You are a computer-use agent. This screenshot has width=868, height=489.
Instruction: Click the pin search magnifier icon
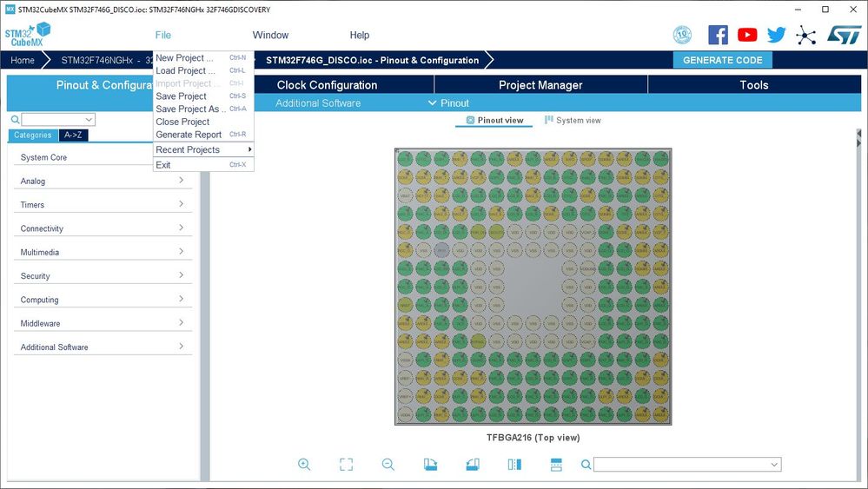(586, 464)
